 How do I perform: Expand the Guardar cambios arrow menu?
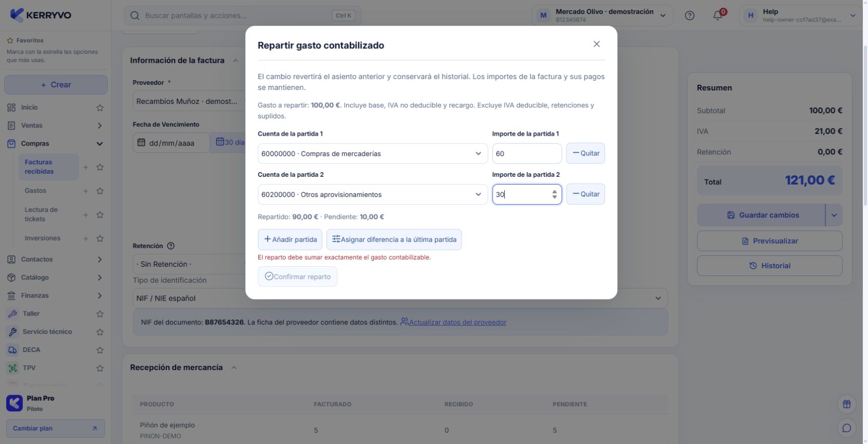834,215
